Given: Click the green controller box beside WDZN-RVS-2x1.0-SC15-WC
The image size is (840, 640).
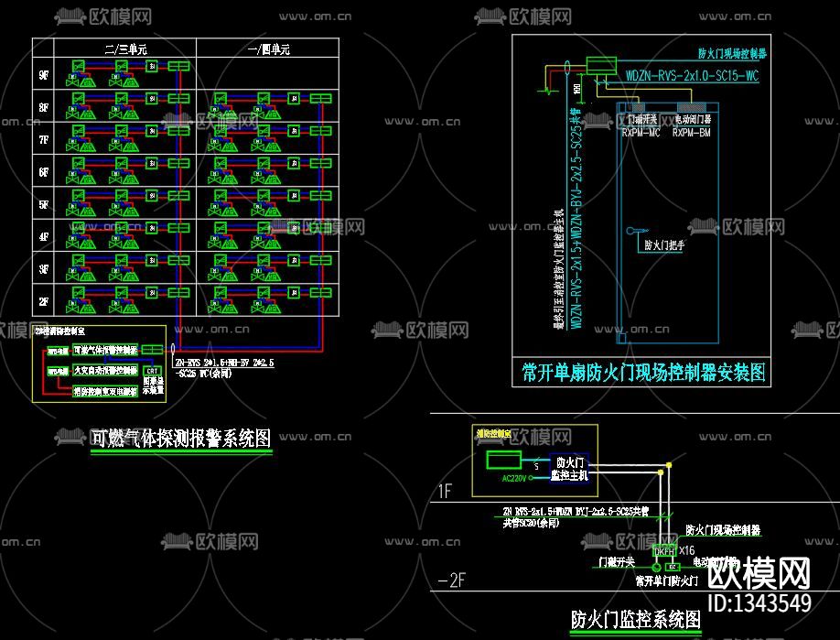Looking at the screenshot, I should click(x=601, y=65).
